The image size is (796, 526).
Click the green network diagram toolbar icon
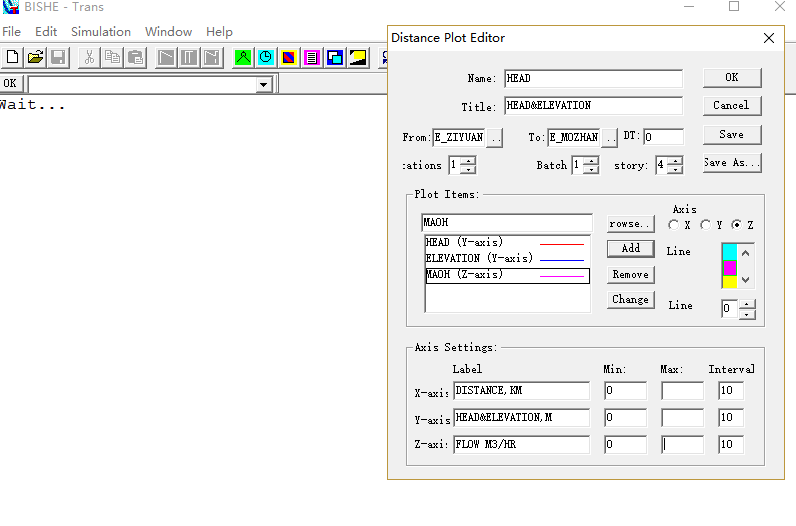tap(243, 58)
